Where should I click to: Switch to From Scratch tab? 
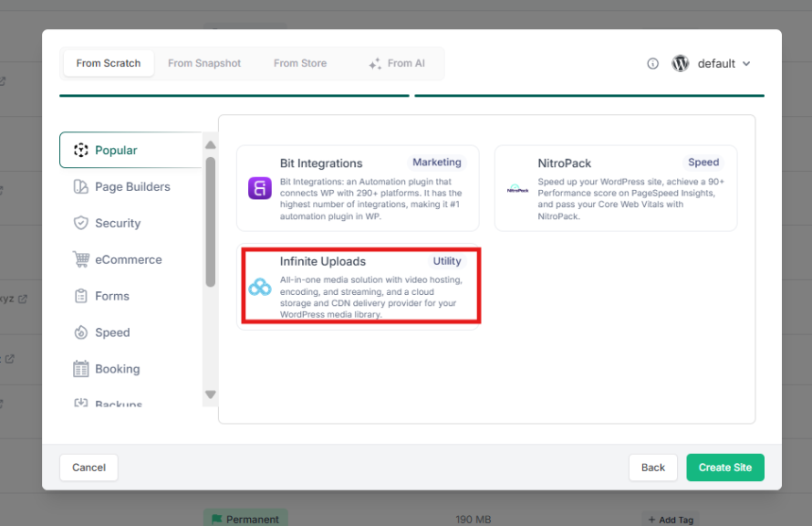pyautogui.click(x=109, y=63)
